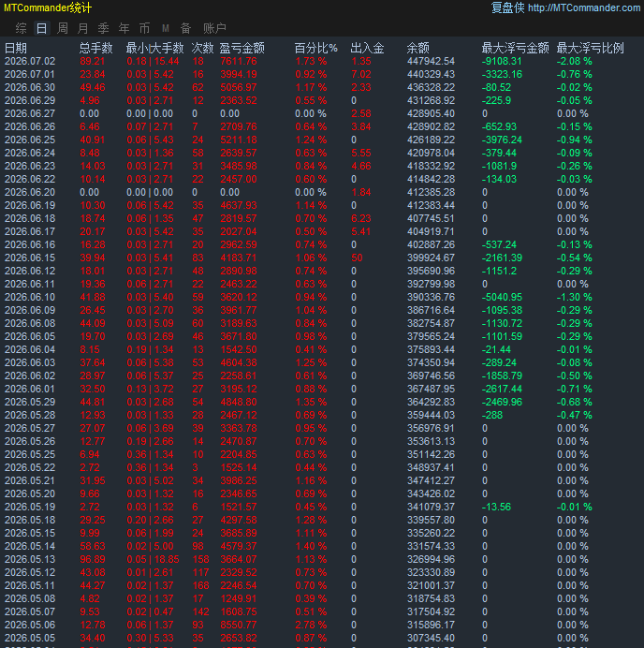The width and height of the screenshot is (644, 648).
Task: Click the 最小|大手数 column header
Action: click(x=154, y=48)
